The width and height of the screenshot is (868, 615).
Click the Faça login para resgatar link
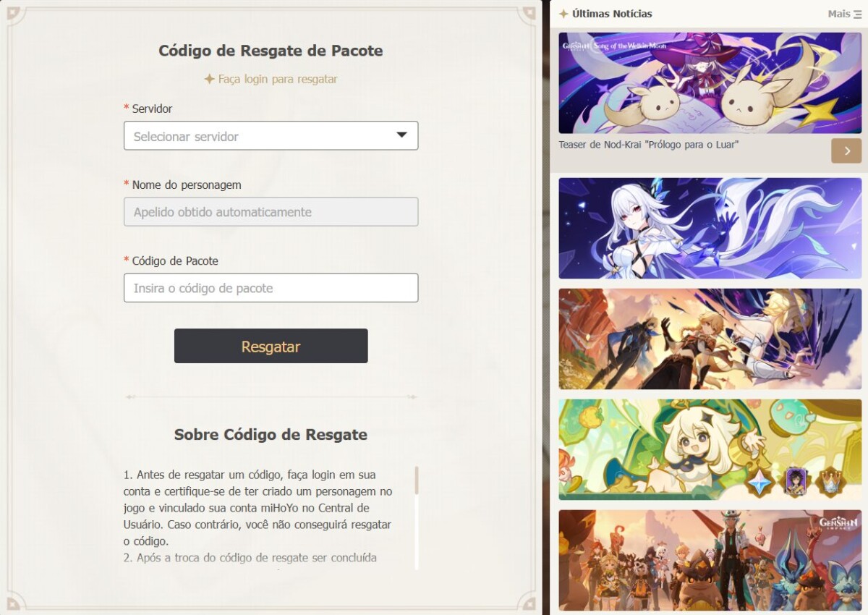278,79
